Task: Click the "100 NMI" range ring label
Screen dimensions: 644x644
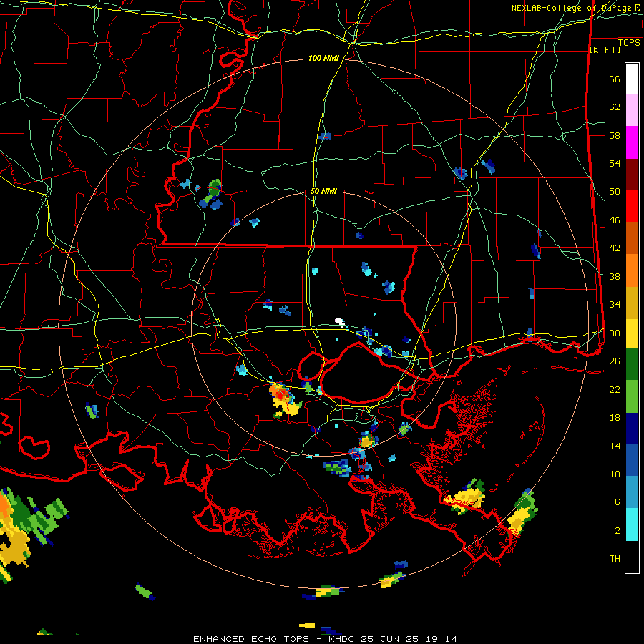Action: (x=323, y=59)
